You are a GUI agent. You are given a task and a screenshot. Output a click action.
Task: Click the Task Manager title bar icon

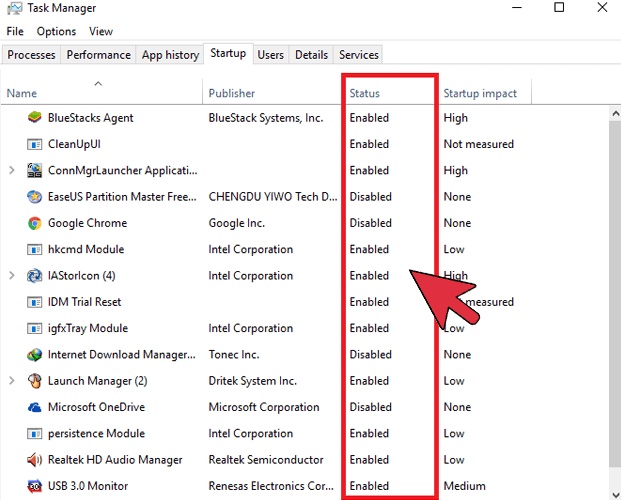(x=15, y=8)
